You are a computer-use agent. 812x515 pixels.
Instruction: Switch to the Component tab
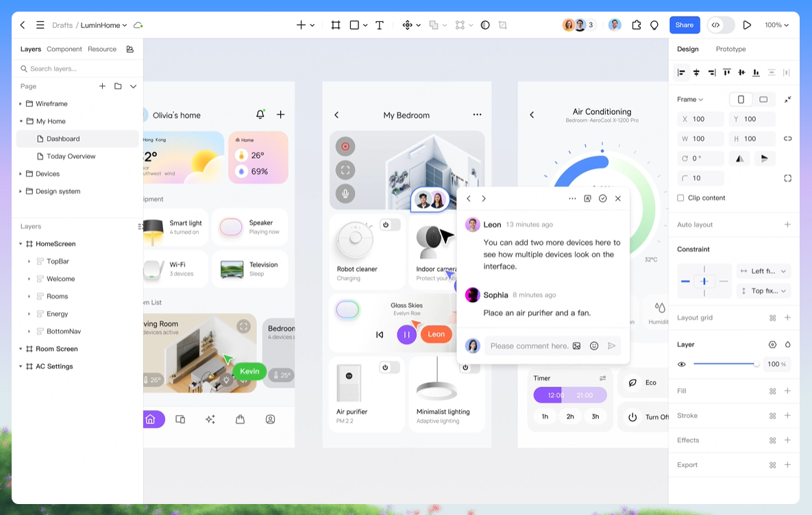pyautogui.click(x=64, y=49)
